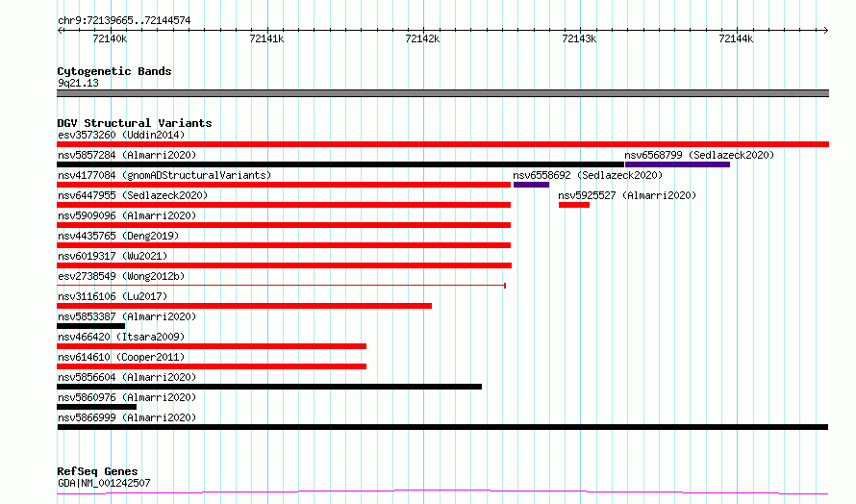Image resolution: width=856 pixels, height=504 pixels.
Task: Click the 72142k ruler label
Action: coord(422,38)
